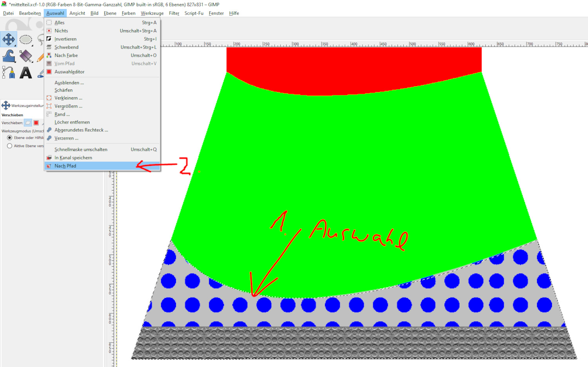
Task: Pick the Warp Transform wave tool
Action: (x=9, y=56)
